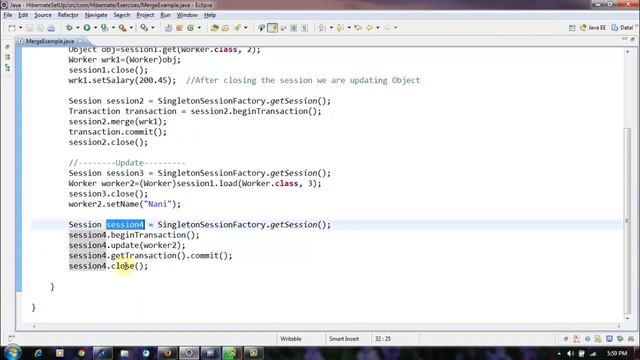Open the Navigate menu

click(x=96, y=15)
